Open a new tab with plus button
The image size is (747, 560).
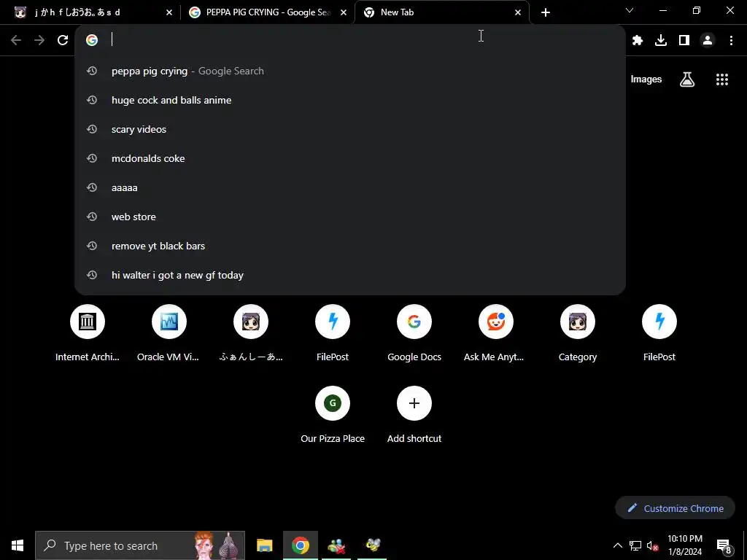[x=546, y=12]
